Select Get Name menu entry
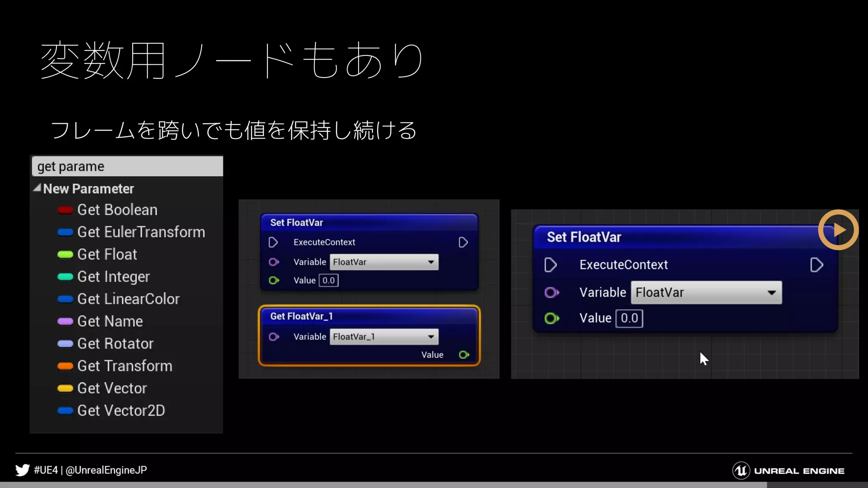Image resolution: width=868 pixels, height=488 pixels. [110, 322]
